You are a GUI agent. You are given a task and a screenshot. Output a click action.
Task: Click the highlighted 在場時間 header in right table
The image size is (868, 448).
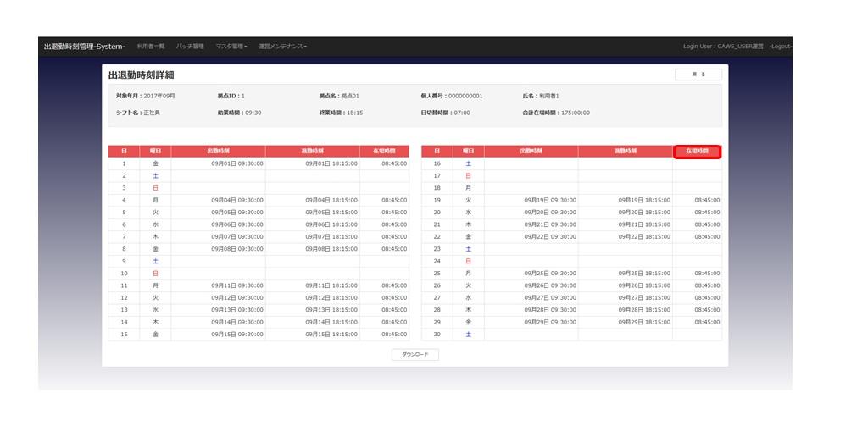pyautogui.click(x=697, y=152)
